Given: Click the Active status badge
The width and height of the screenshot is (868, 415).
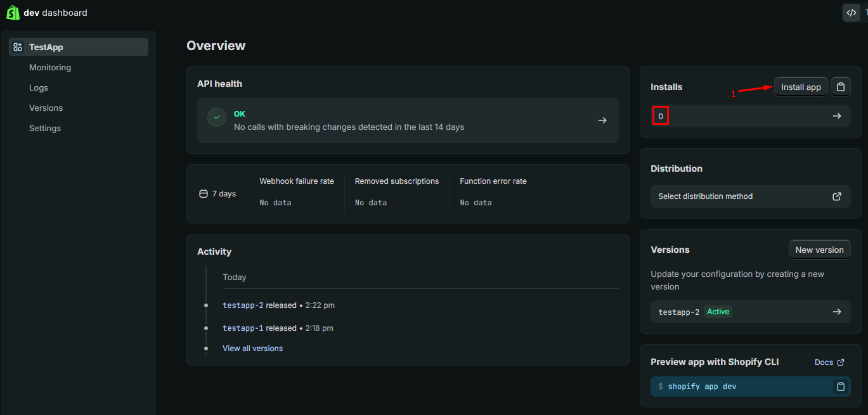Looking at the screenshot, I should [x=718, y=312].
